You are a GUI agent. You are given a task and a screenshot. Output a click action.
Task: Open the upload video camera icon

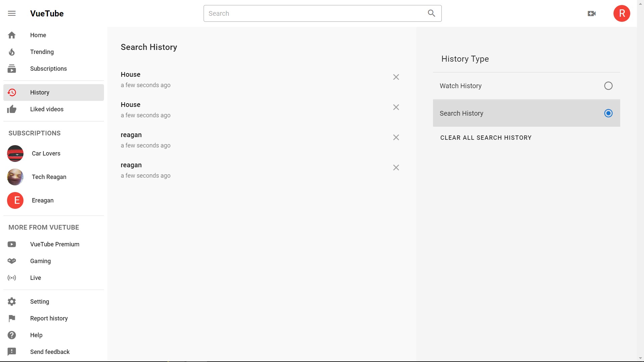point(592,13)
